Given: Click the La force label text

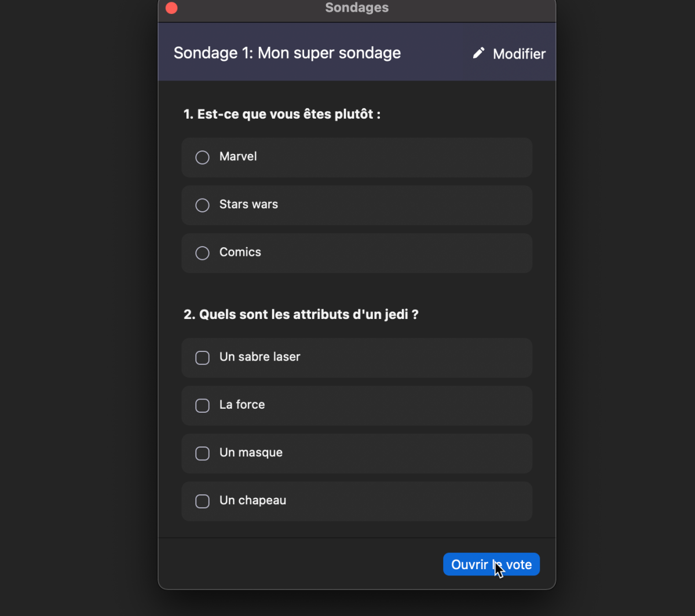Looking at the screenshot, I should click(x=242, y=405).
